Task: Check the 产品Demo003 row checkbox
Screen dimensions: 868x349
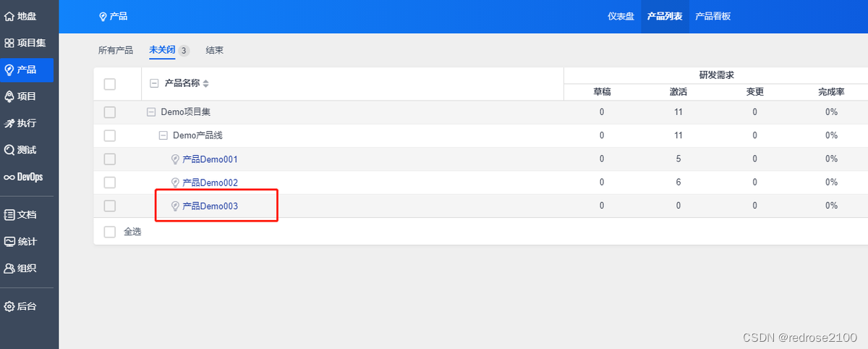Action: [110, 206]
